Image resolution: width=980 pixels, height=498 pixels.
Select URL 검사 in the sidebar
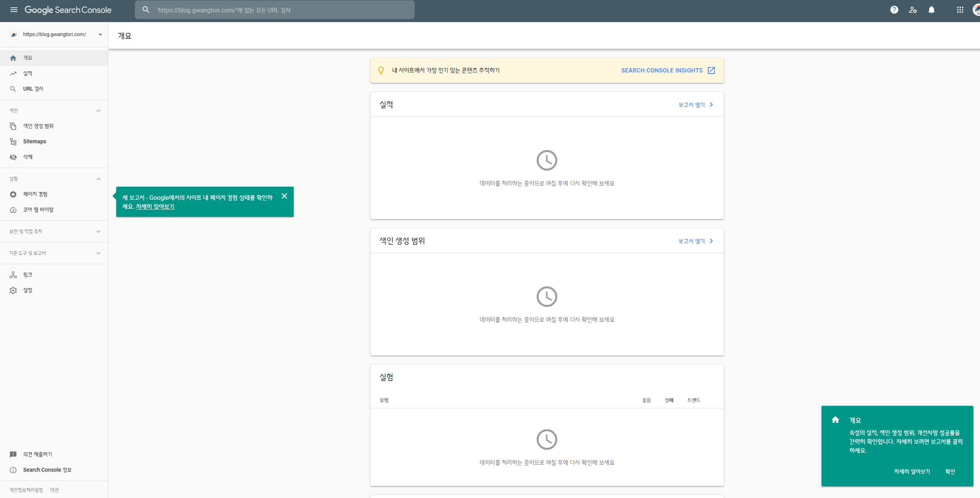[x=33, y=89]
